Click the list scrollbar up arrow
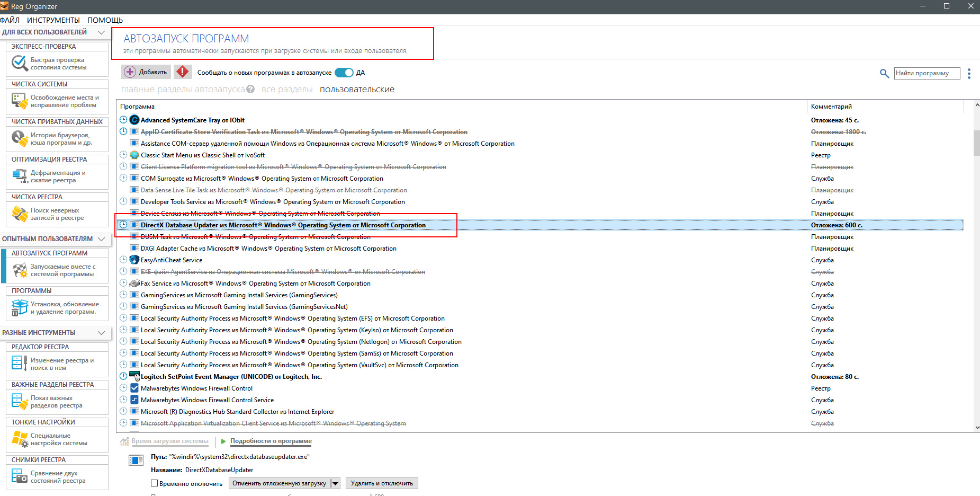Viewport: 980px width, 496px height. (x=977, y=105)
